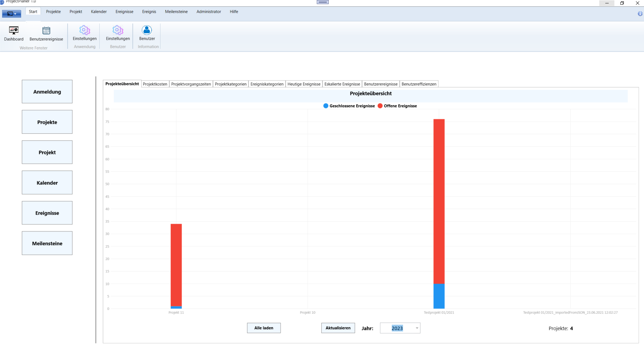644x350 pixels.
Task: Click the Projekte side button
Action: (x=47, y=122)
